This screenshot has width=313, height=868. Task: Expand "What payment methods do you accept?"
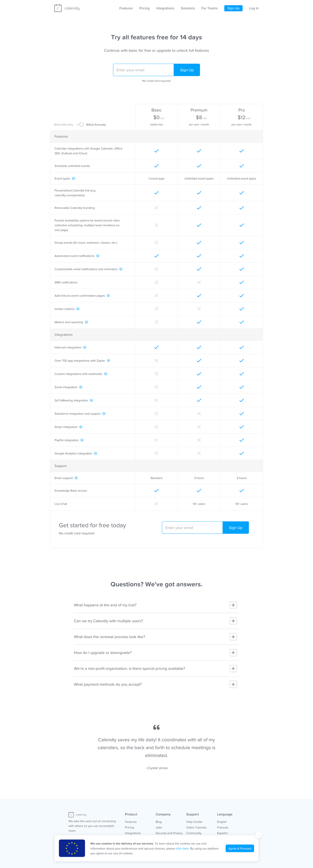coord(233,684)
